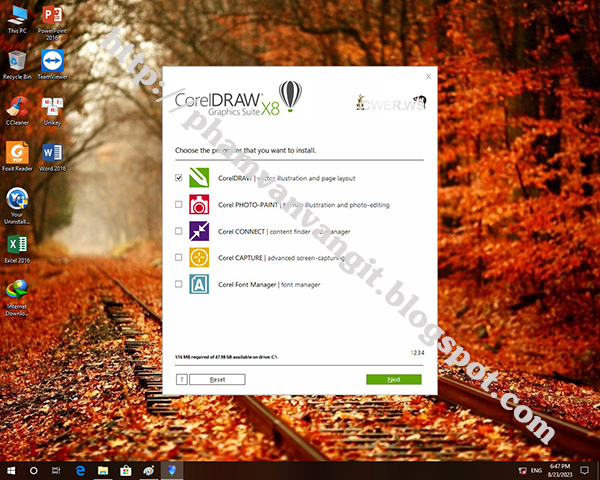600x480 pixels.
Task: Open Internet Download Manager desktop icon
Action: pyautogui.click(x=17, y=298)
